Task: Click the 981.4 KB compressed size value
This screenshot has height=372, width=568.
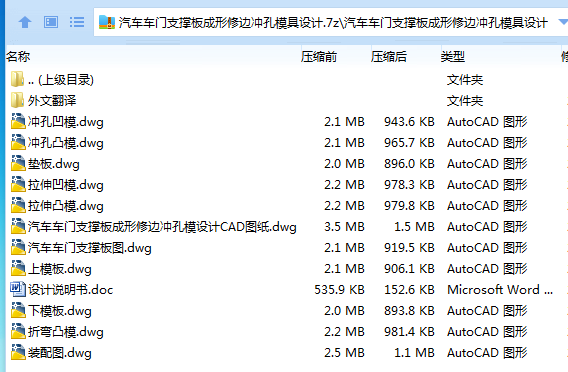Action: (x=409, y=332)
